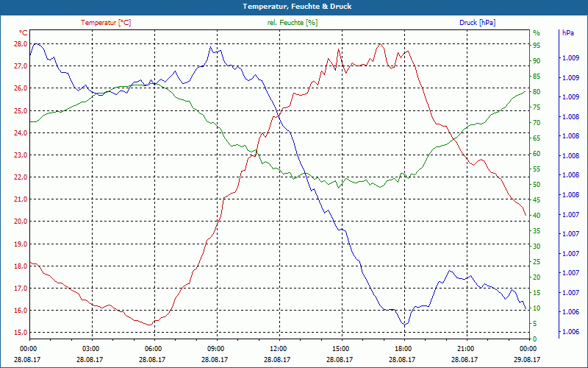Click the '20,0' temperature axis value

[21, 222]
